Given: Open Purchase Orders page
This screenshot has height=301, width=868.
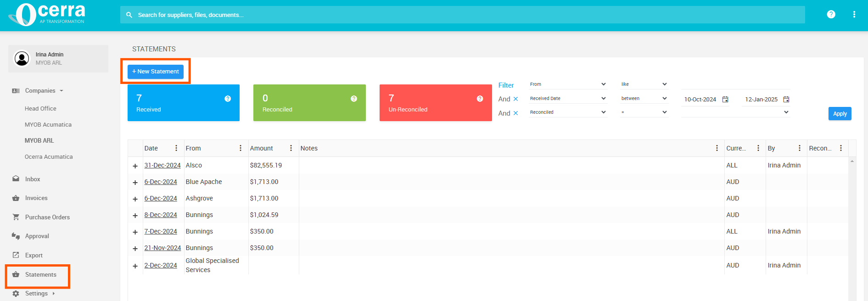Looking at the screenshot, I should (x=47, y=217).
